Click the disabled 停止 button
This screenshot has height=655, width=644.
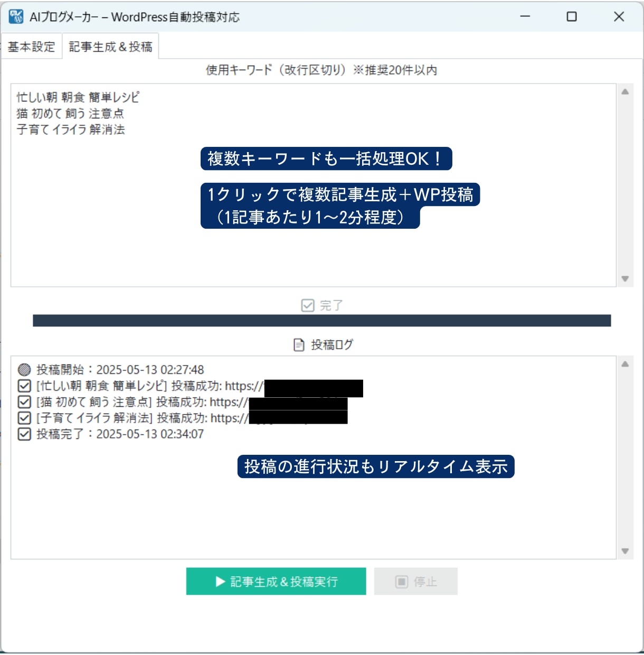(x=416, y=582)
